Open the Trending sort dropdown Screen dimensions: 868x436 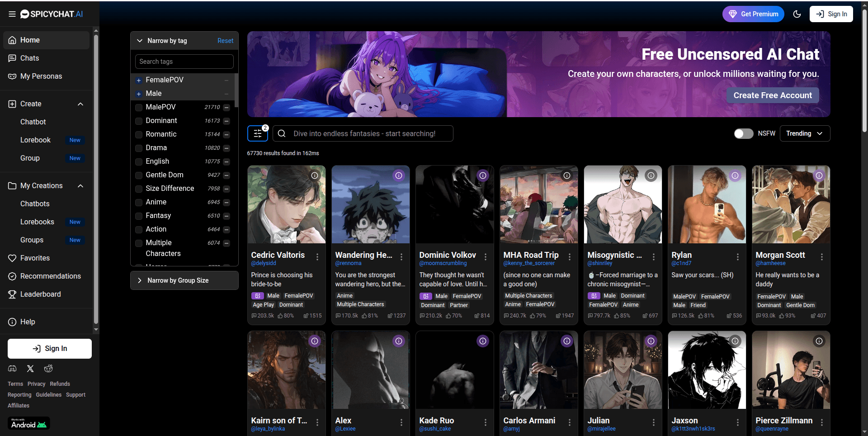(804, 133)
